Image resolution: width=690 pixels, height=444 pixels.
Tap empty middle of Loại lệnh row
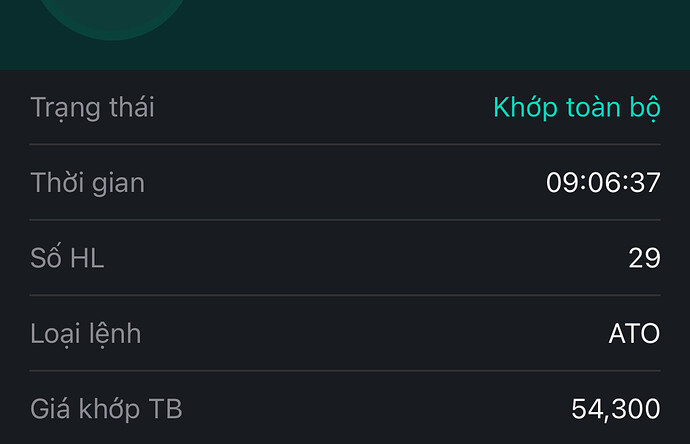coord(345,333)
